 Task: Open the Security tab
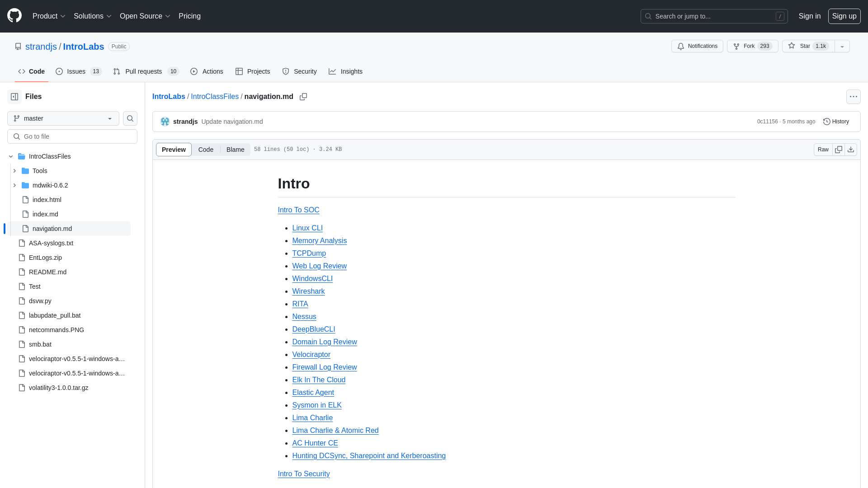(299, 71)
